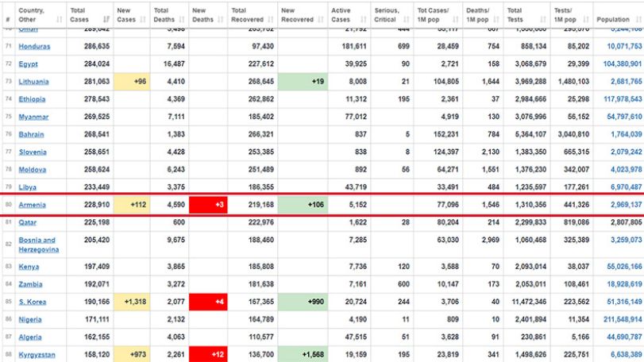This screenshot has width=644, height=362.
Task: Sort by Deaths/1M pop arrows icon
Action: (x=496, y=19)
